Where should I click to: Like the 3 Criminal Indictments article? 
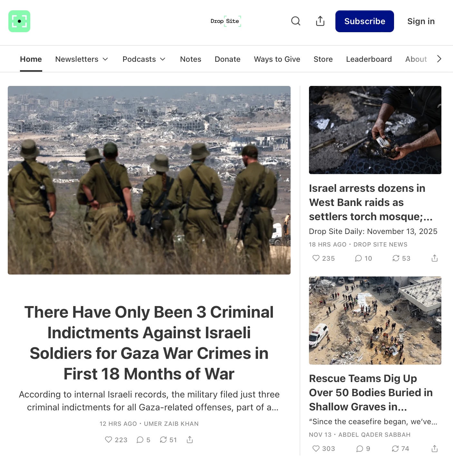click(116, 440)
